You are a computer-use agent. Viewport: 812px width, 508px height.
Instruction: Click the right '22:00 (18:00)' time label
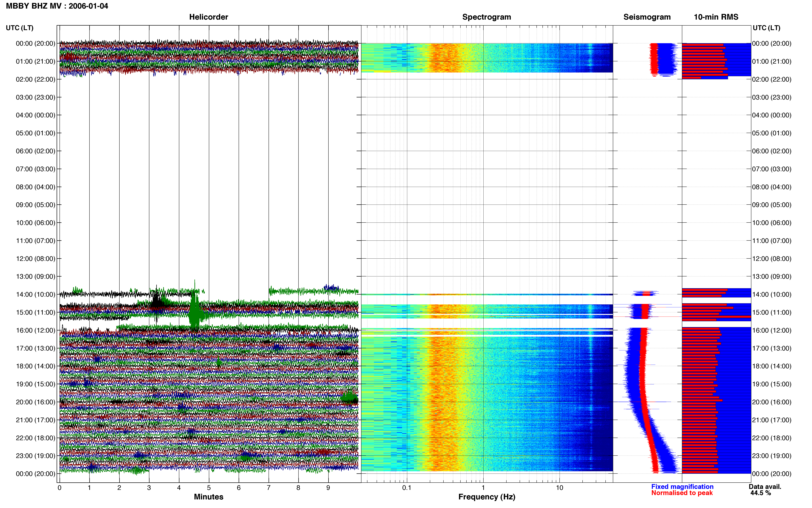pos(772,438)
